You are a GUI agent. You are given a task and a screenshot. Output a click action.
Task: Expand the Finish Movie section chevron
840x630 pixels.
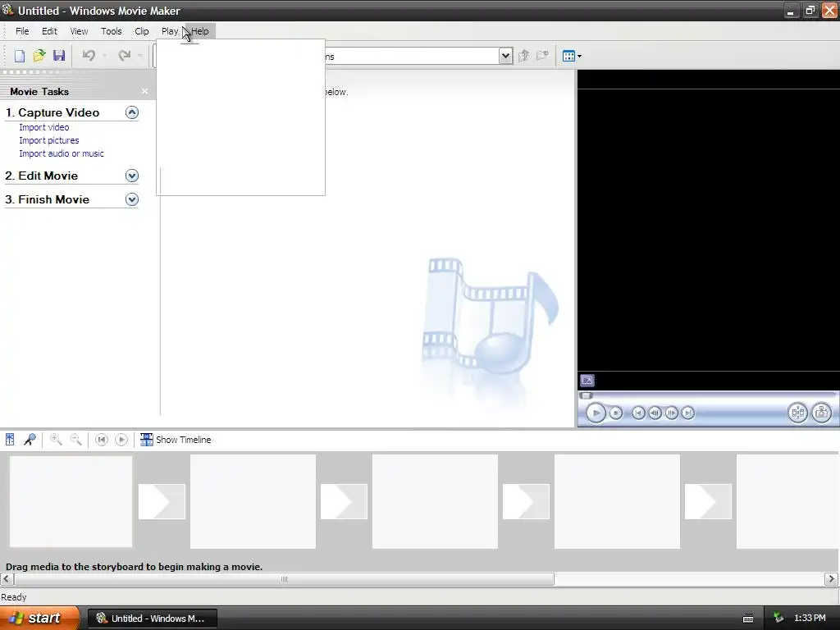point(132,199)
